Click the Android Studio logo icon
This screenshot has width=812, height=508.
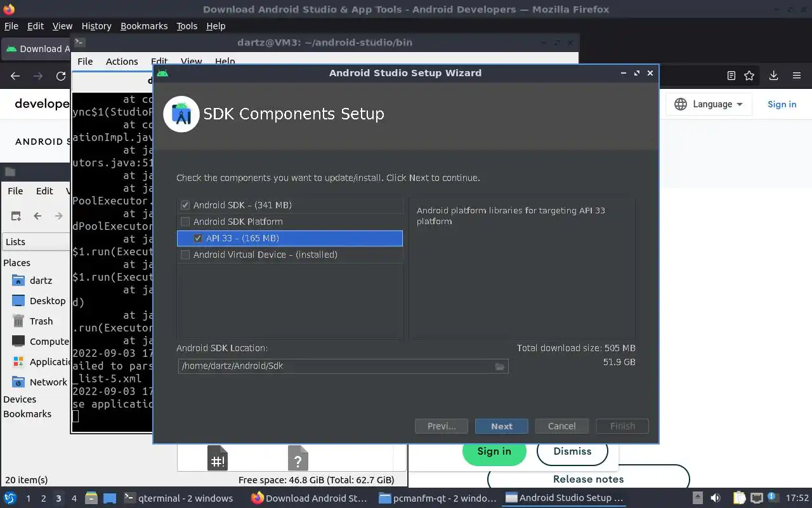pos(181,114)
